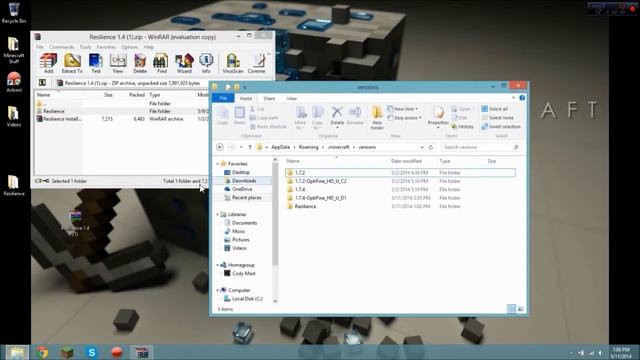Click Rename in the Explorer ribbon

tap(355, 116)
